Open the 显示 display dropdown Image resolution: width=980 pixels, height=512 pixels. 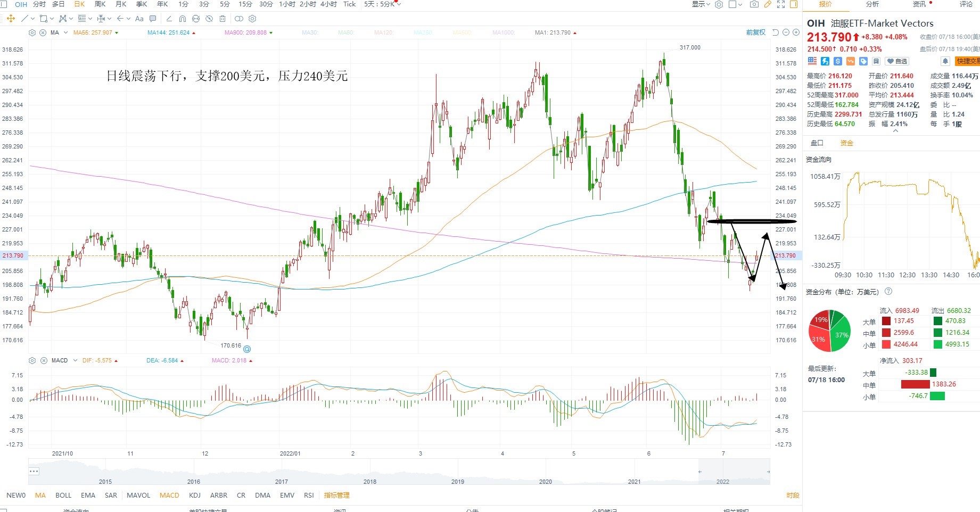tap(701, 4)
